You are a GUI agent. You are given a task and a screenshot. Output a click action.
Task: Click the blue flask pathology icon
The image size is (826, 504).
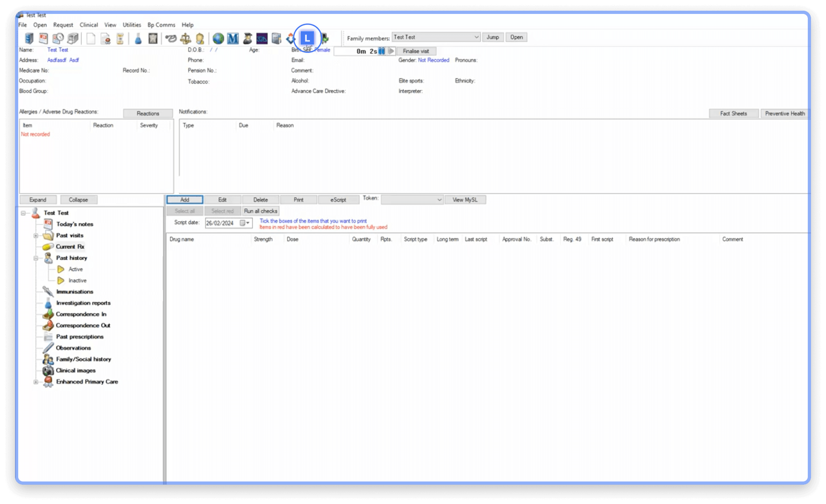click(138, 38)
